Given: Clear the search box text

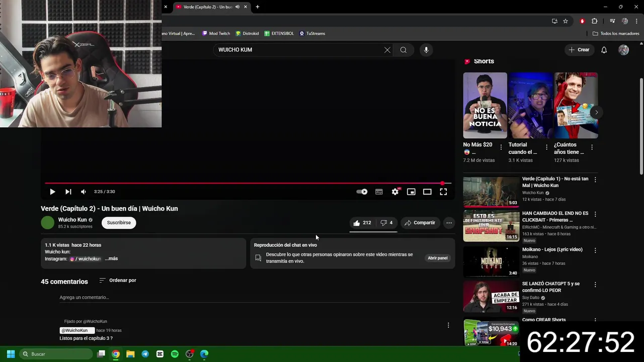Looking at the screenshot, I should pyautogui.click(x=387, y=50).
